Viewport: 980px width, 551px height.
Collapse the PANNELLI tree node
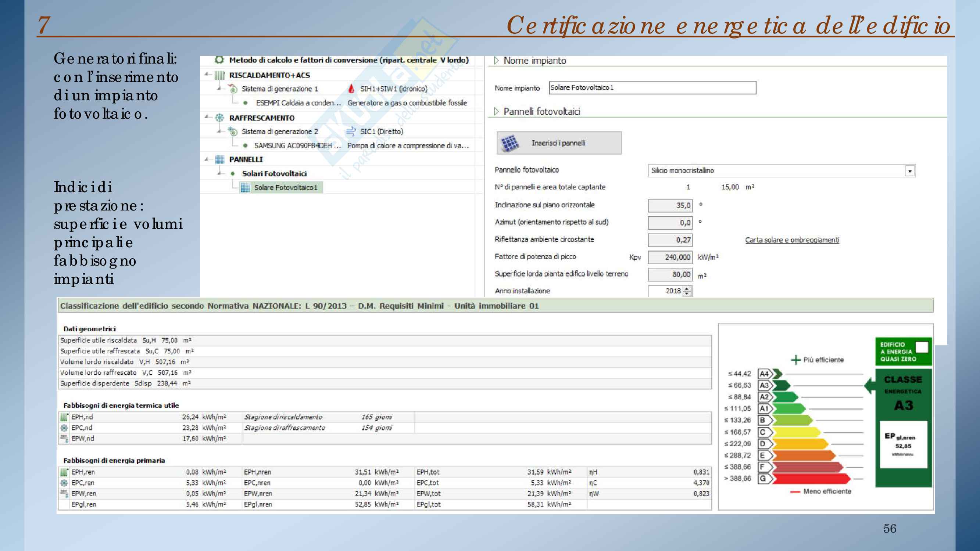207,159
